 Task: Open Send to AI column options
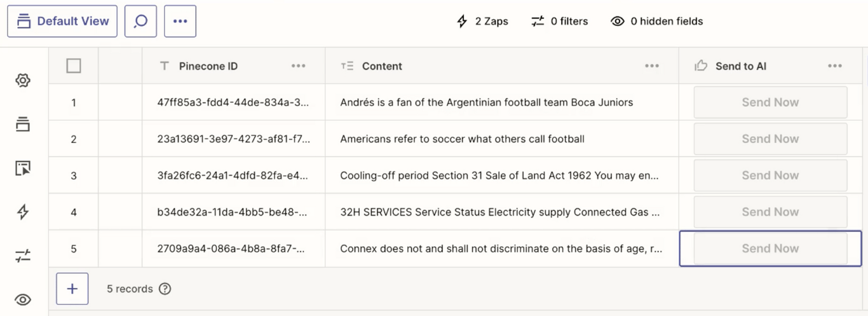835,66
